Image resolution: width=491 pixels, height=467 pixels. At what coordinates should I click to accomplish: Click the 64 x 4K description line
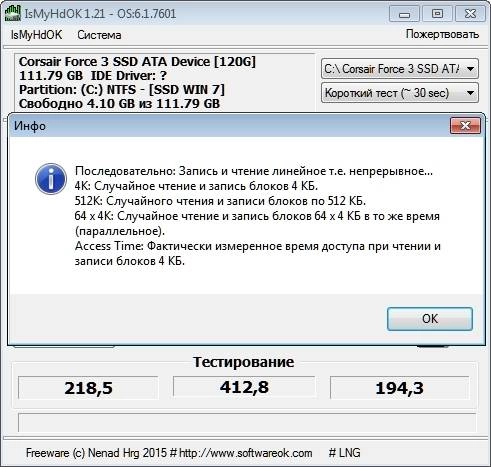[x=257, y=223]
